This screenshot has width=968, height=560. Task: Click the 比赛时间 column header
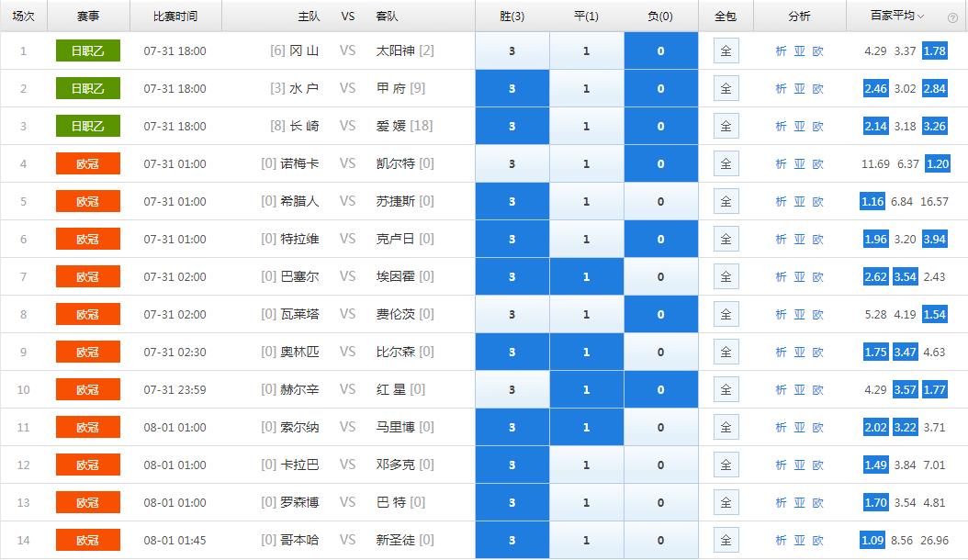(x=175, y=16)
